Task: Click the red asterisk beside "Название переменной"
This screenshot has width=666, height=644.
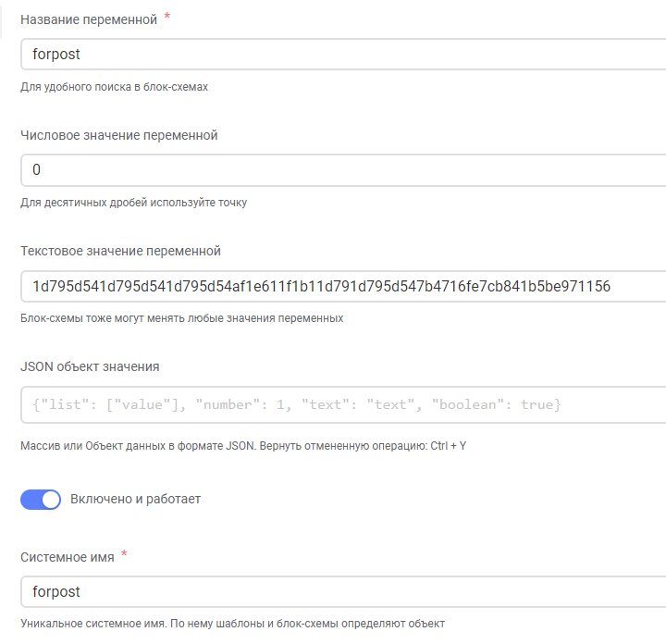Action: (166, 16)
